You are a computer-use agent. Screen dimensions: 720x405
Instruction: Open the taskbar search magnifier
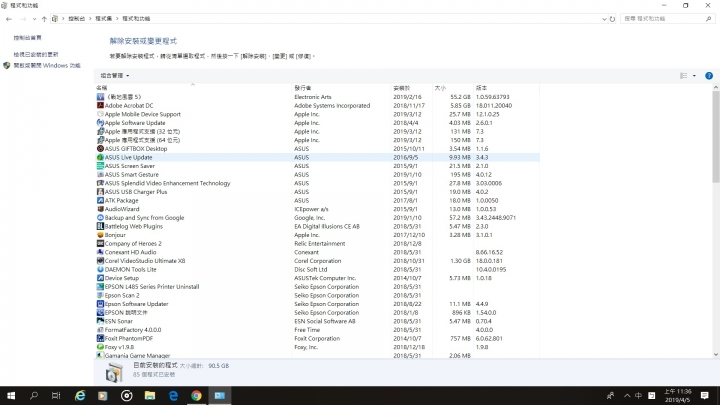(x=34, y=395)
